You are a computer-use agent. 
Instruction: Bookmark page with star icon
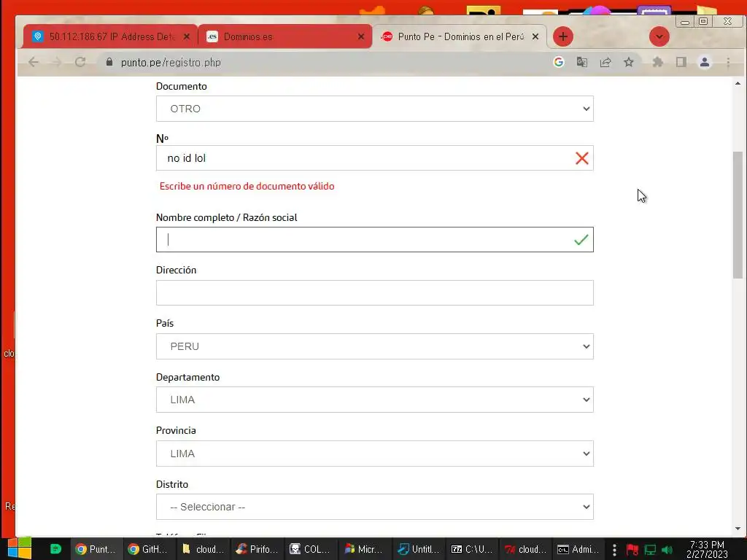coord(629,62)
